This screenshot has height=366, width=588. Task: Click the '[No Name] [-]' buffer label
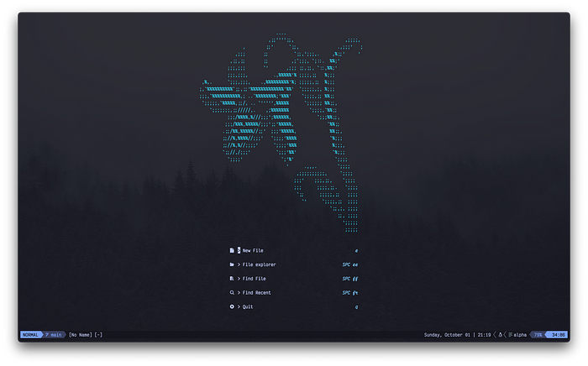coord(86,335)
